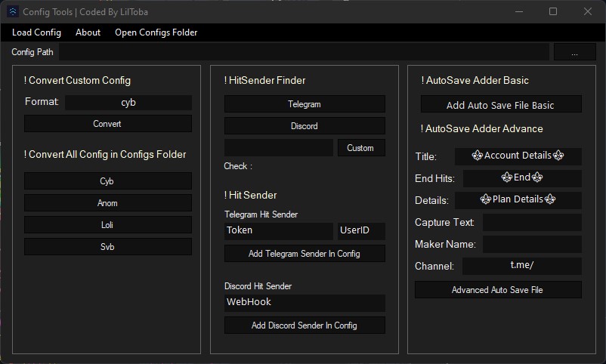This screenshot has width=606, height=364.
Task: Open the About menu item
Action: 88,32
